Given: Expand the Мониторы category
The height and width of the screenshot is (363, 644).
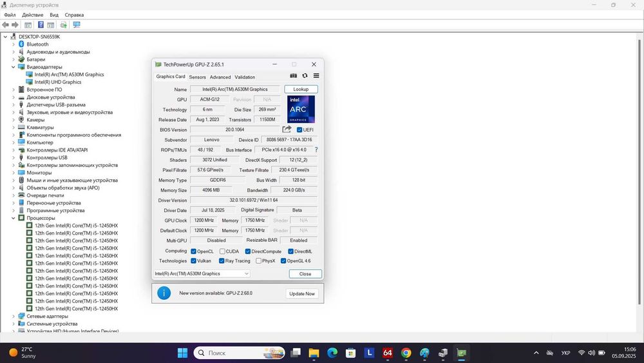Looking at the screenshot, I should point(13,173).
